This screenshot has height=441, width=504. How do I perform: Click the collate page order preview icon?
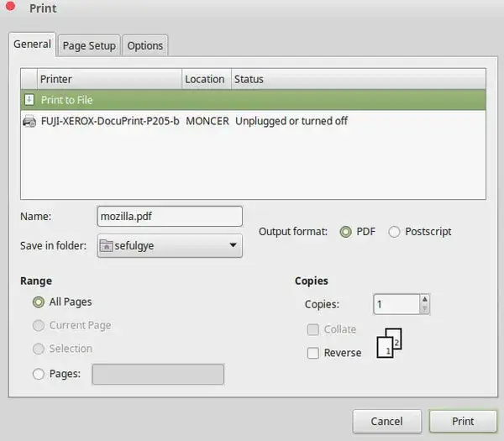(391, 343)
